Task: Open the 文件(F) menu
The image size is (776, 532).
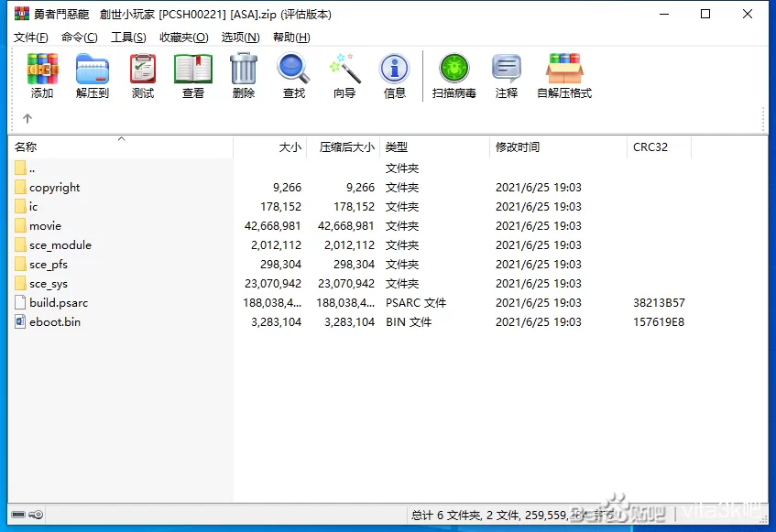Action: 30,37
